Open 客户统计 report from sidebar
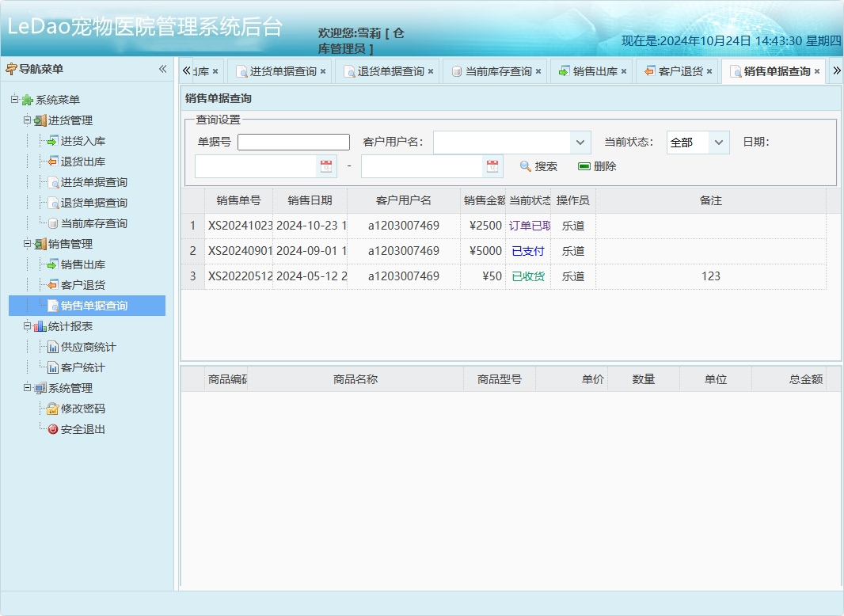This screenshot has width=844, height=616. [69, 367]
